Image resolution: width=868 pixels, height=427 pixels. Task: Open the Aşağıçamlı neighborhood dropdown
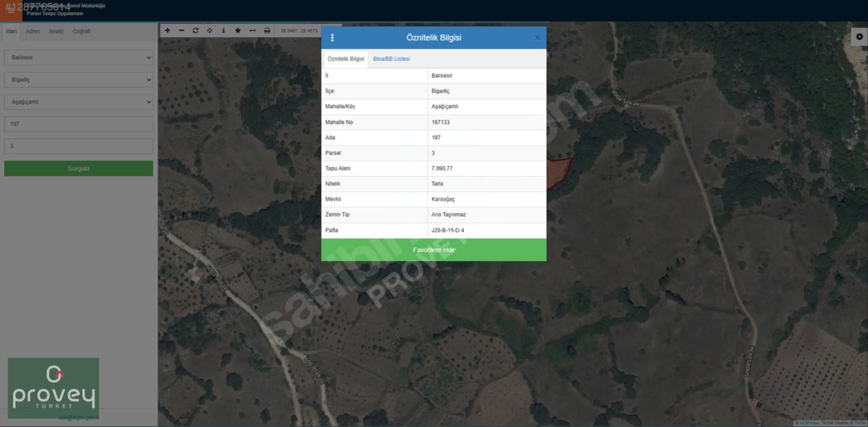(79, 102)
